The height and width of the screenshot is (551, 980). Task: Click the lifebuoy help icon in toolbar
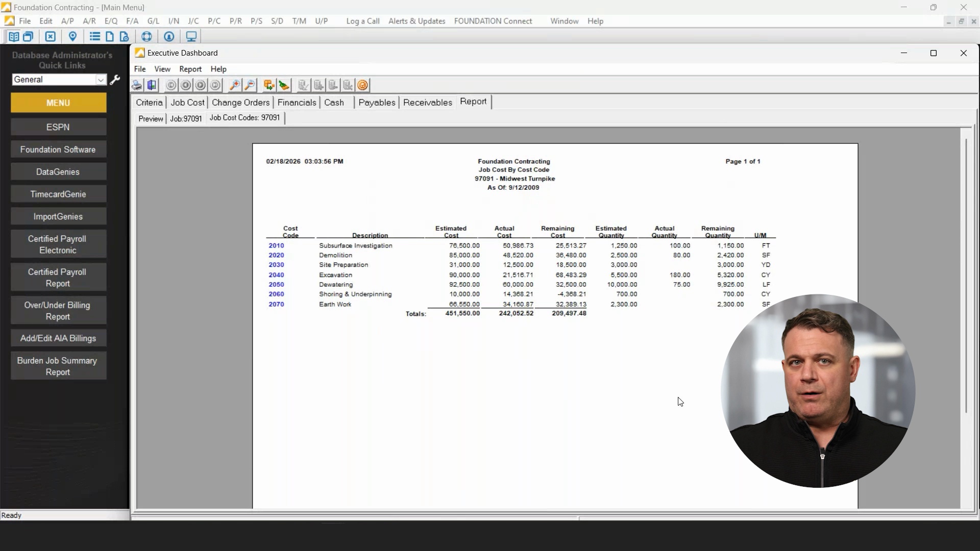(x=147, y=36)
